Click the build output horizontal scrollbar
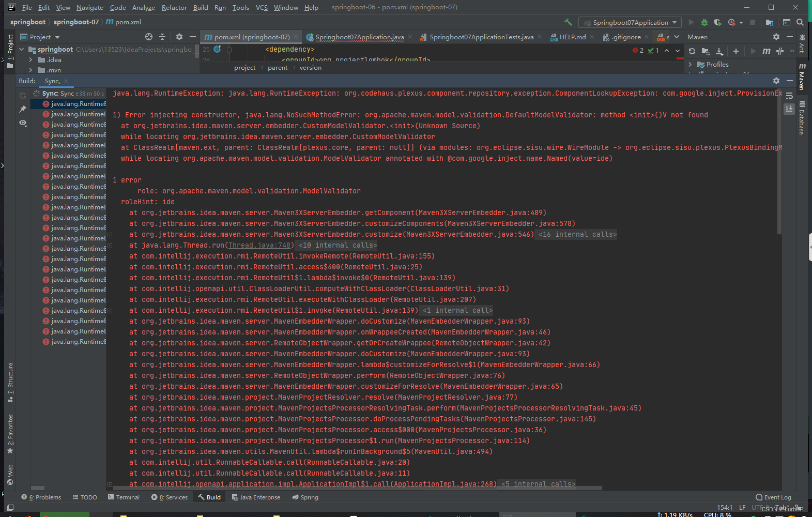 tap(358, 488)
